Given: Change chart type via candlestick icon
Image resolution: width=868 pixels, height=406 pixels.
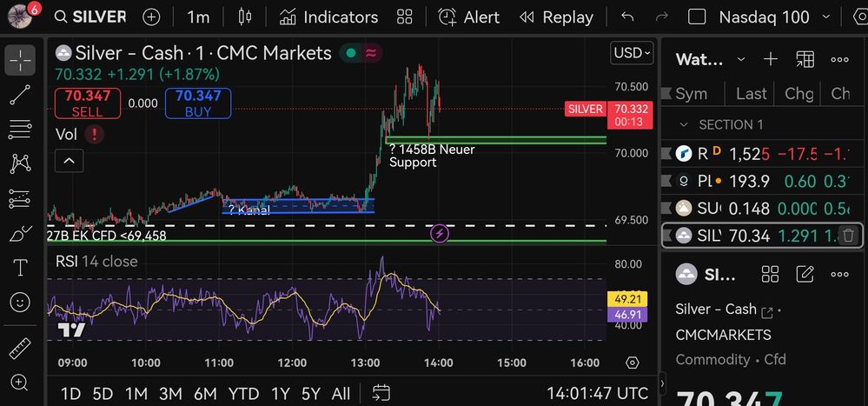Looking at the screenshot, I should [245, 17].
